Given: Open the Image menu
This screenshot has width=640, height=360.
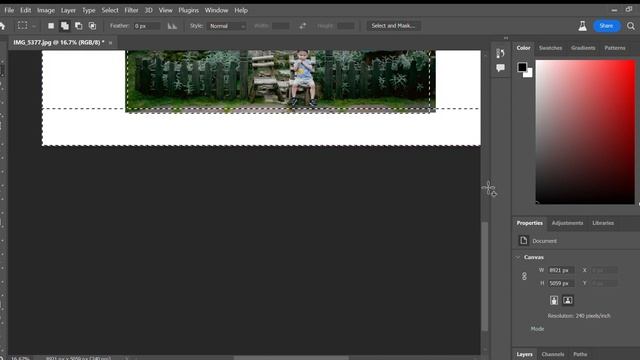Looking at the screenshot, I should [46, 10].
